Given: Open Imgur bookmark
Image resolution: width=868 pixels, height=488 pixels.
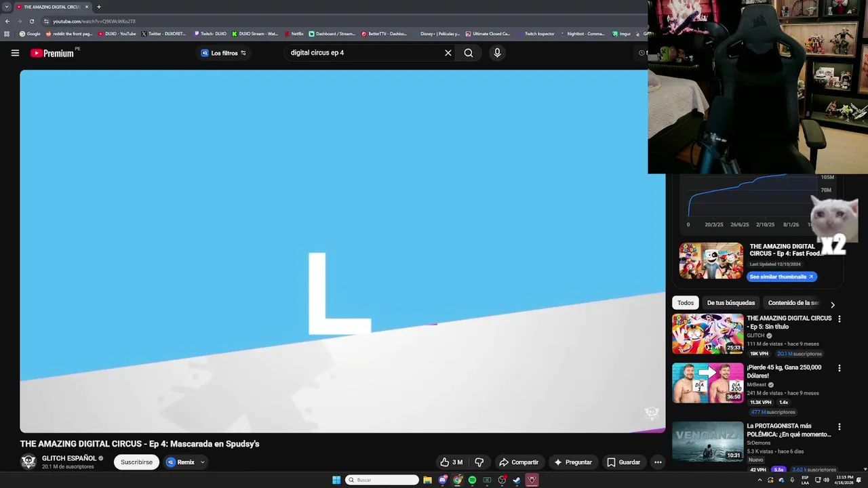Looking at the screenshot, I should click(622, 34).
